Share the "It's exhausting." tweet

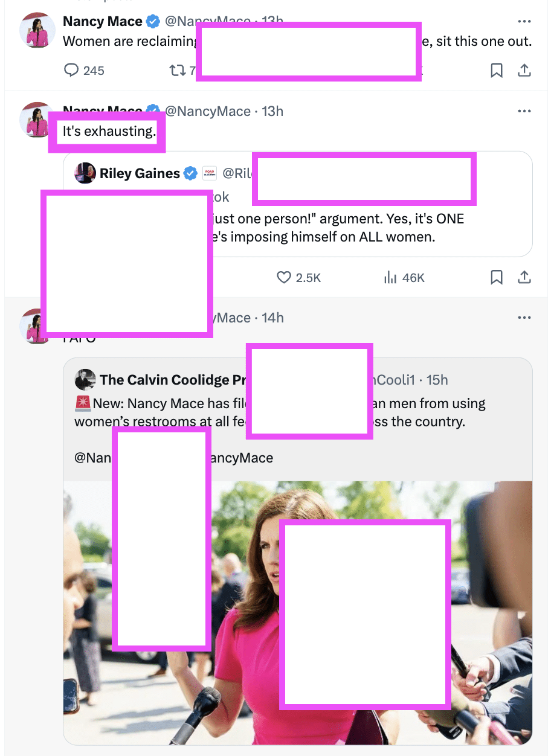click(x=524, y=277)
